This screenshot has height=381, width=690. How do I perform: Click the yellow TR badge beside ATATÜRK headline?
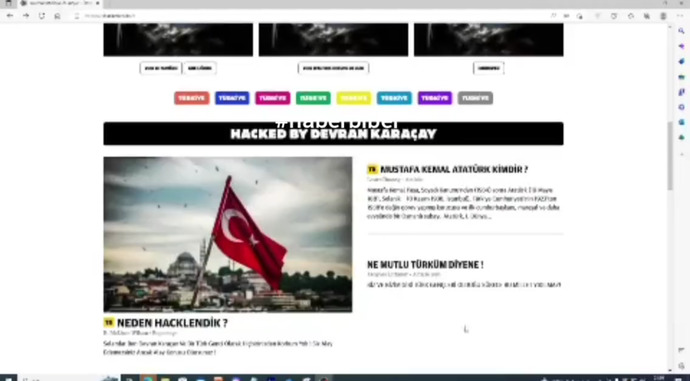pyautogui.click(x=372, y=169)
